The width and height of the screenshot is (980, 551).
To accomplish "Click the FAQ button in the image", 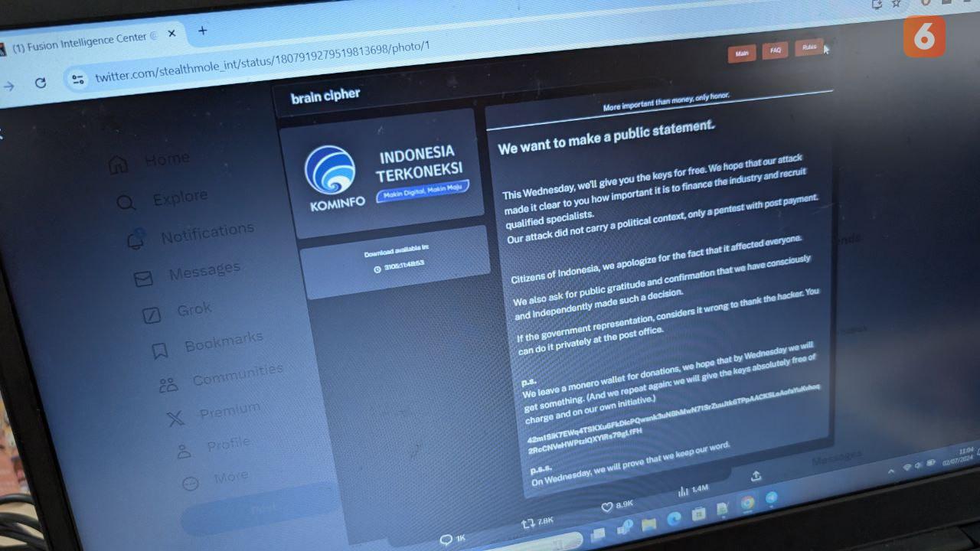I will (775, 51).
